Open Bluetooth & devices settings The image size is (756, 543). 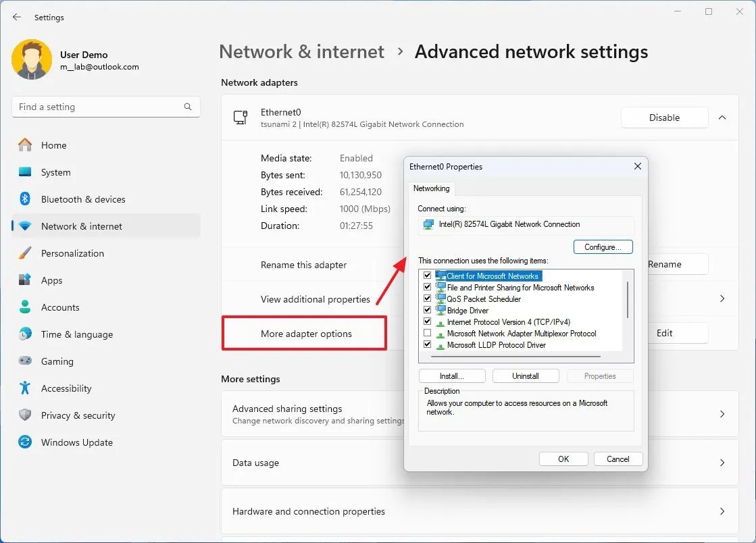(x=106, y=199)
